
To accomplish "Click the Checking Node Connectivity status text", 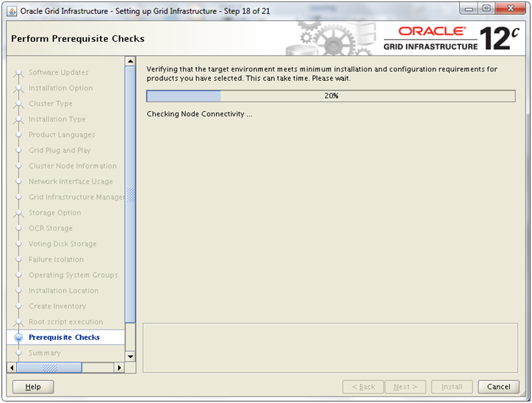I will (199, 114).
